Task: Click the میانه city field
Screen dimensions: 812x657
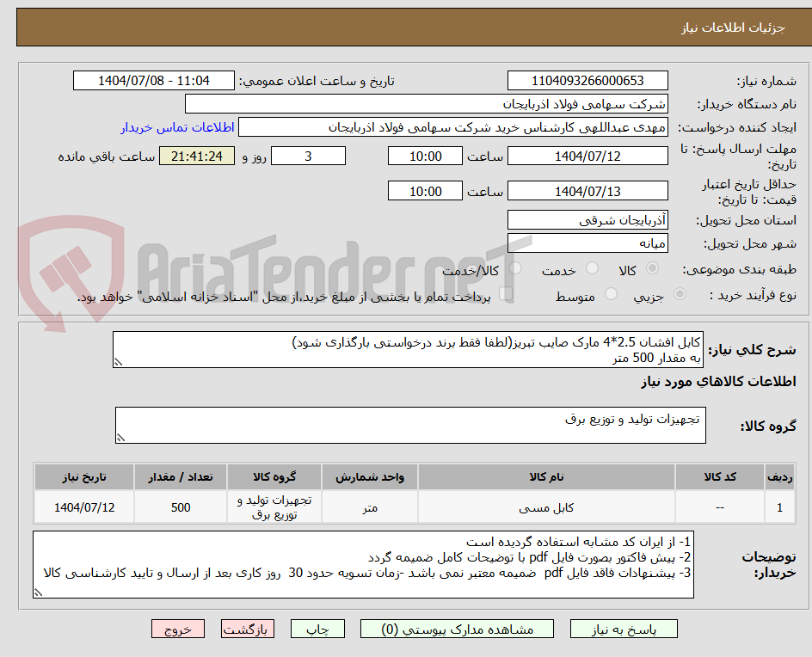Action: (x=587, y=243)
